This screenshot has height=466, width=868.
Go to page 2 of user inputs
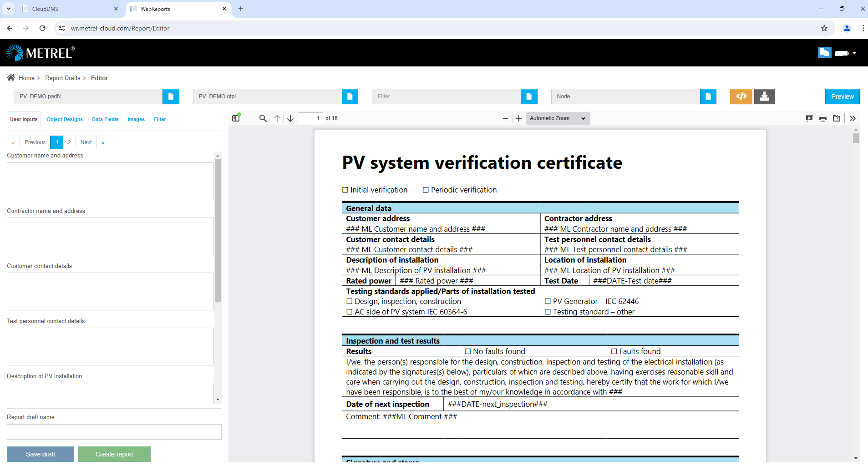tap(69, 142)
